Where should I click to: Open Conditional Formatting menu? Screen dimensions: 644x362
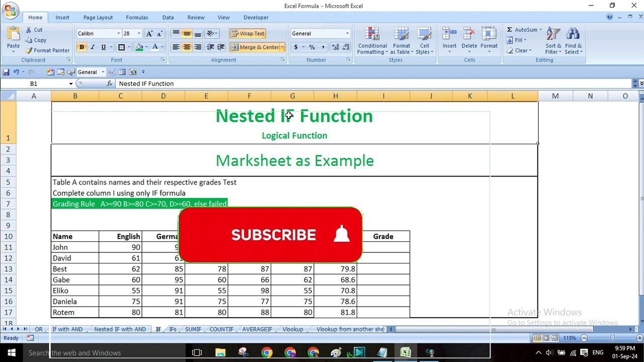tap(372, 41)
